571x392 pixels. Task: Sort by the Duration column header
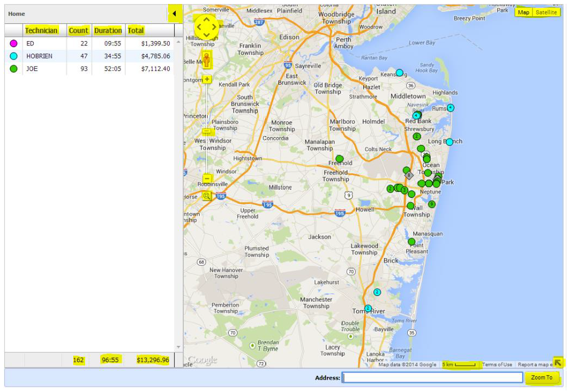(108, 30)
